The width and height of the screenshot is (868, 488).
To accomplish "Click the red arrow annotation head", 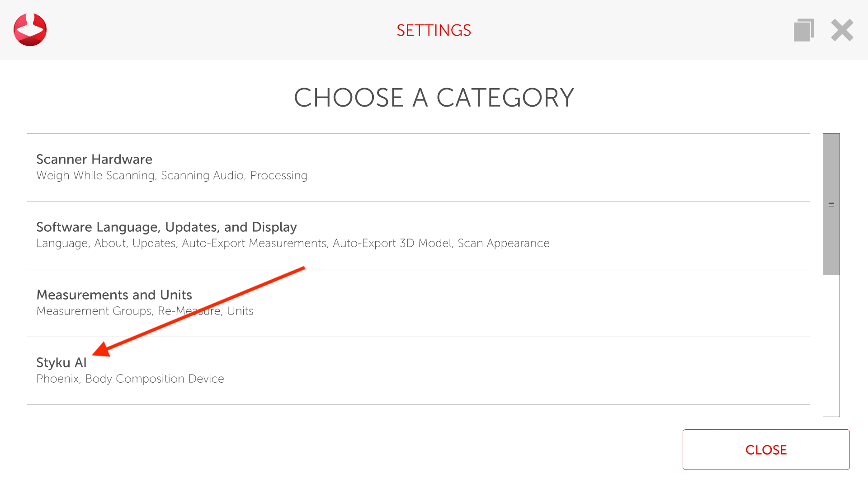I will 101,349.
